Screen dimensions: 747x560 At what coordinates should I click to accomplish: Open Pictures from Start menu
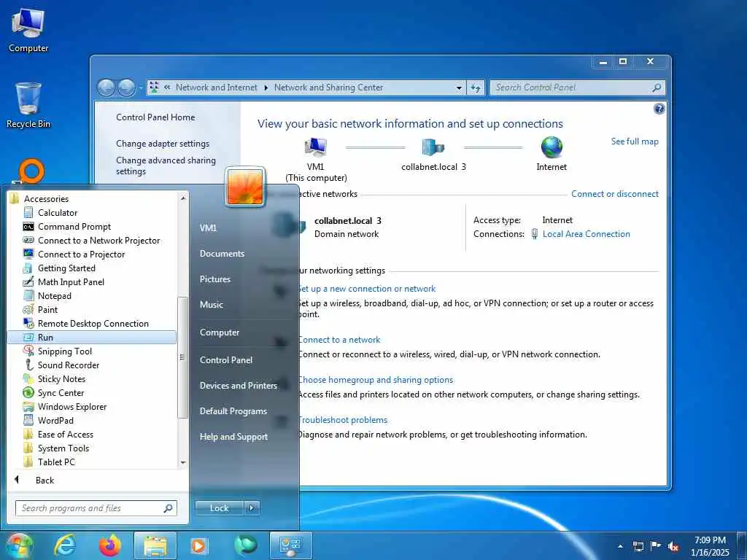pos(215,279)
